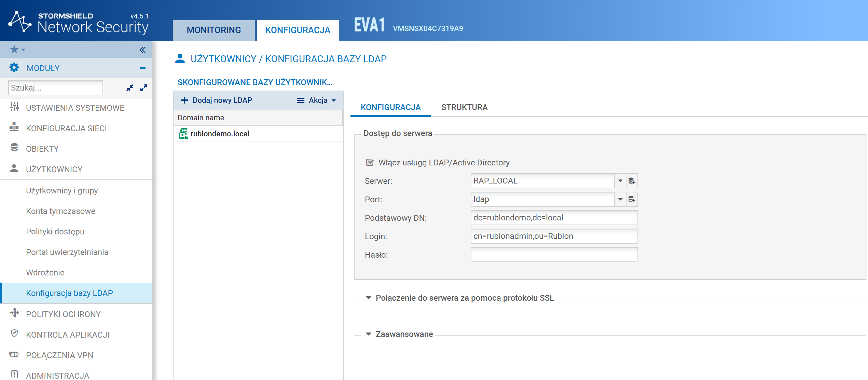The height and width of the screenshot is (380, 868).
Task: Expand the Zaawansowane section
Action: (x=369, y=334)
